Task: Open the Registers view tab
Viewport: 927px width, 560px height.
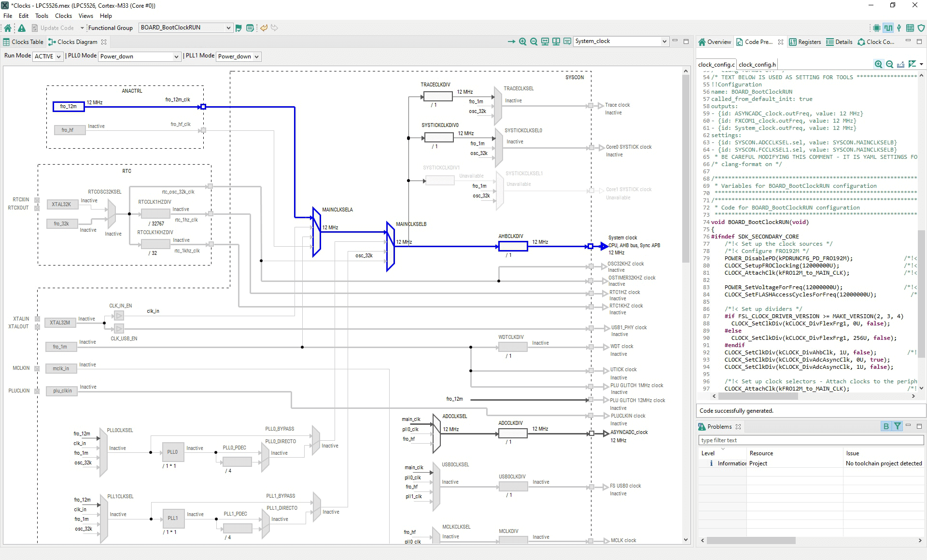Action: [805, 42]
